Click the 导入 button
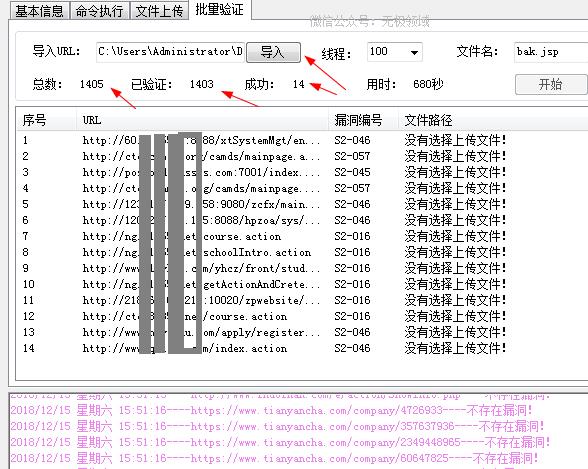This screenshot has height=469, width=588. (273, 52)
